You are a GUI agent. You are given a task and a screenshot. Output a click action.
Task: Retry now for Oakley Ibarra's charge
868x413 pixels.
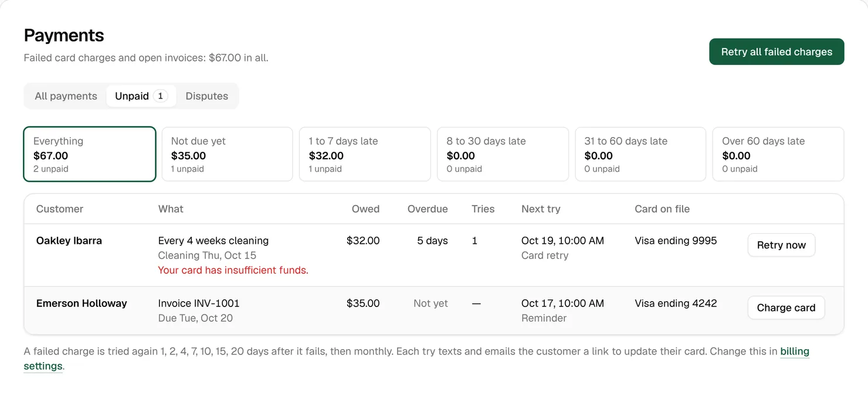781,245
